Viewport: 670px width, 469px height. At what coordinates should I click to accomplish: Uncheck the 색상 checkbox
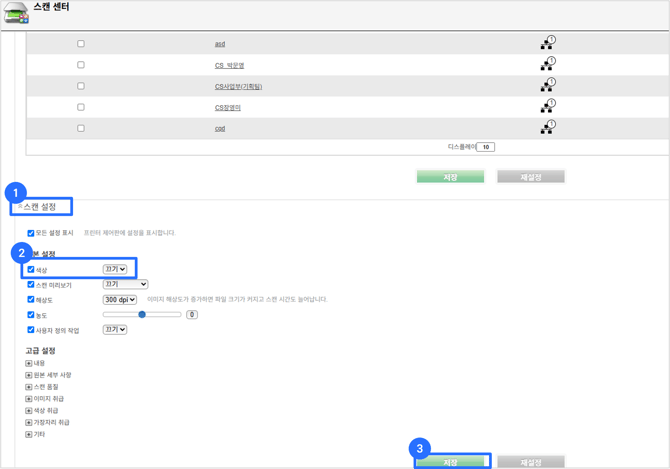tap(31, 270)
